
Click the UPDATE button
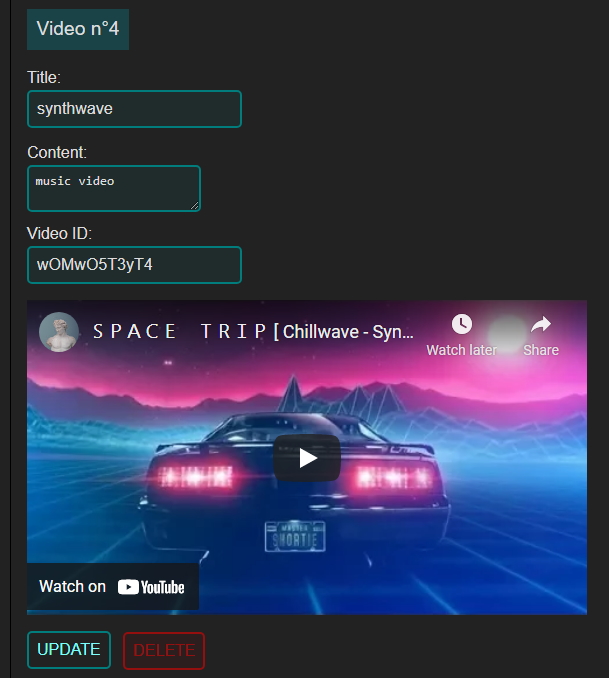pyautogui.click(x=69, y=650)
